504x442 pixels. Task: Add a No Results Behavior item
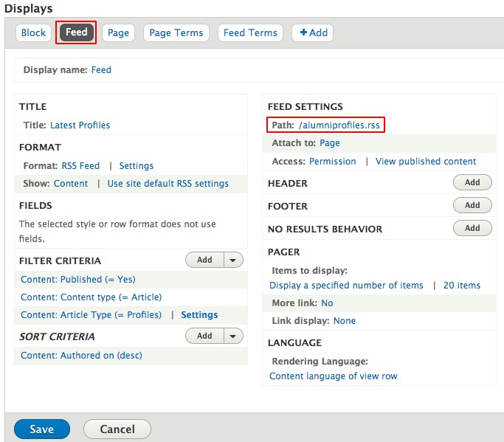pyautogui.click(x=472, y=228)
